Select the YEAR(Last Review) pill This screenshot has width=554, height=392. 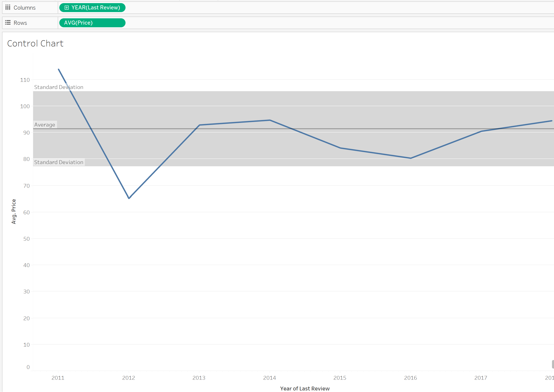coord(96,8)
